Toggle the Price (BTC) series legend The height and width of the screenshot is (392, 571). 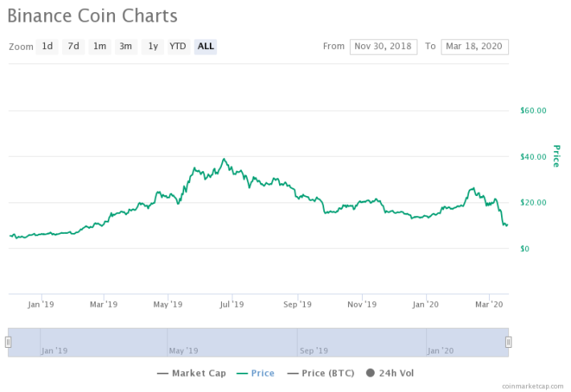[x=321, y=373]
